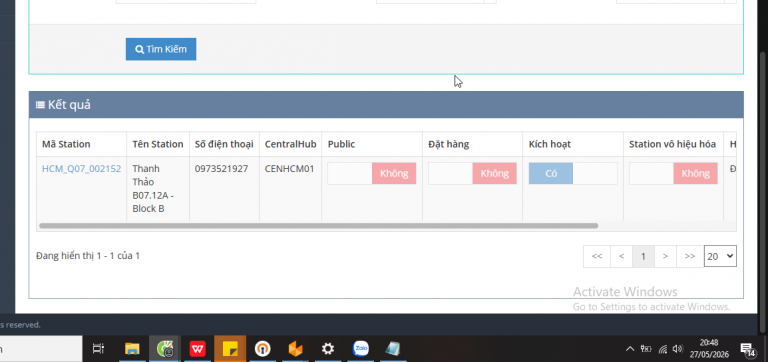Go to first page with << button
This screenshot has width=768, height=362.
[597, 256]
